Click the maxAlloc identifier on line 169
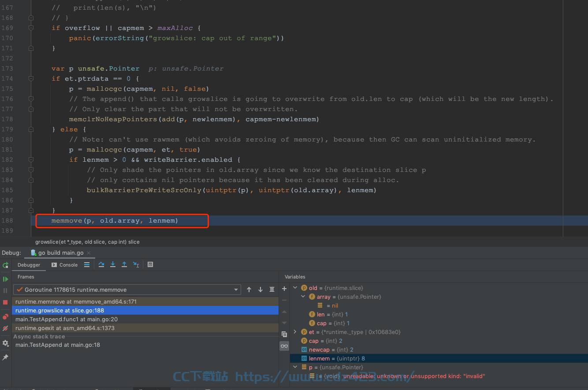Viewport: 588px width, 390px height. [x=175, y=28]
